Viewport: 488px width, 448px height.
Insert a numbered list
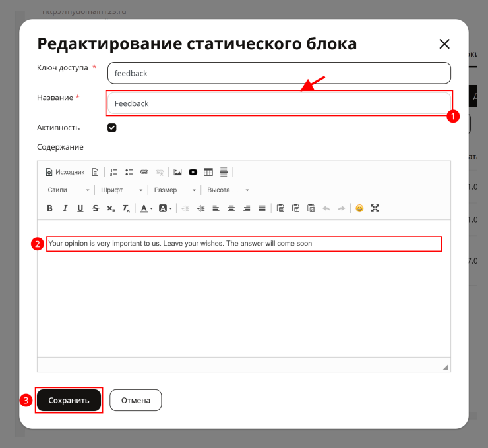[113, 172]
